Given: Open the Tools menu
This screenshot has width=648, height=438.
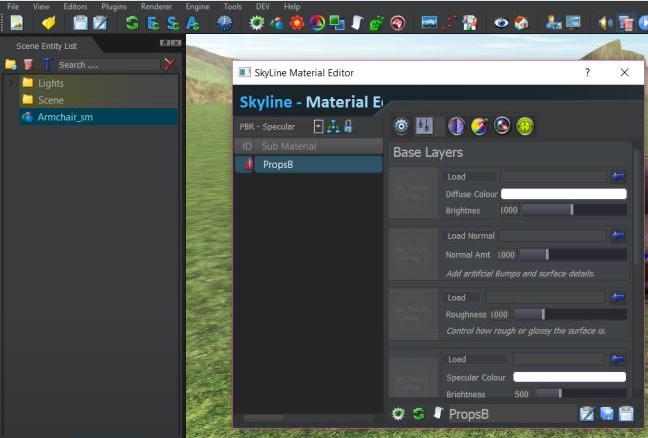Looking at the screenshot, I should point(233,6).
